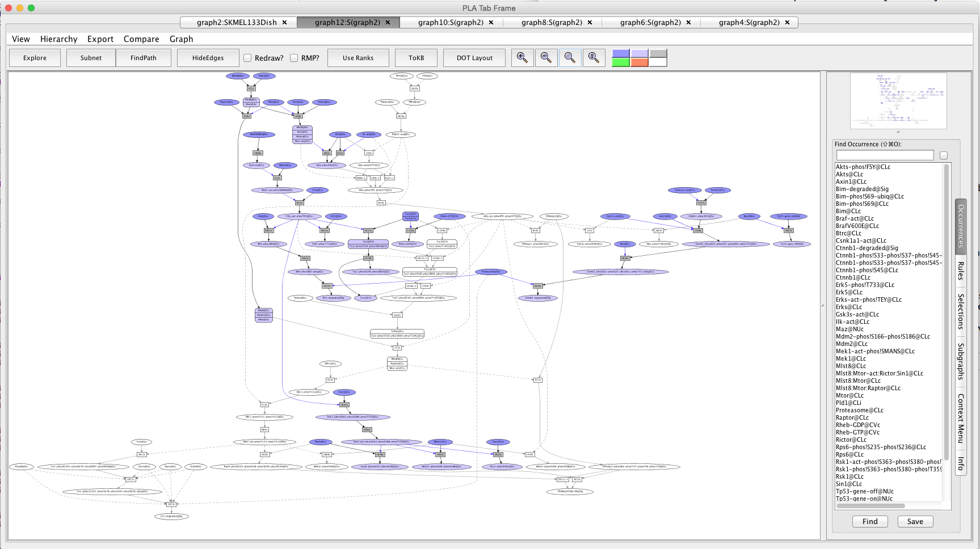Pick the gray color swatch
Viewport: 980px width, 549px height.
point(658,53)
